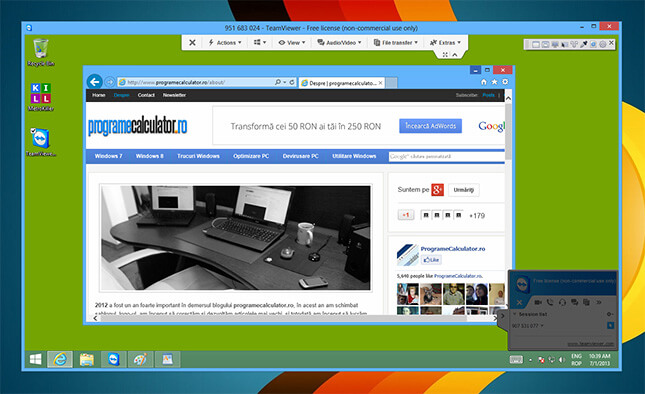Collapse the Session list section
Image resolution: width=645 pixels, height=394 pixels.
click(514, 314)
